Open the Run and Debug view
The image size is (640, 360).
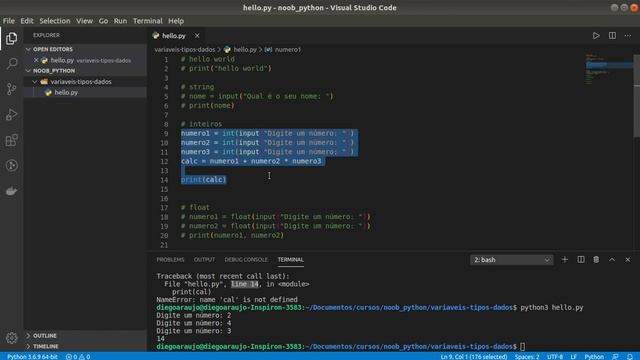[11, 115]
